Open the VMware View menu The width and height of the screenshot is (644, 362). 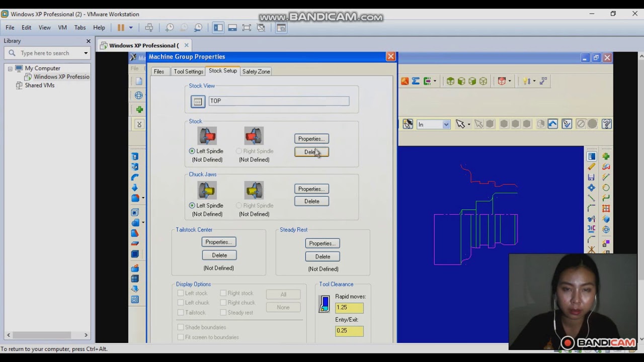[x=45, y=28]
